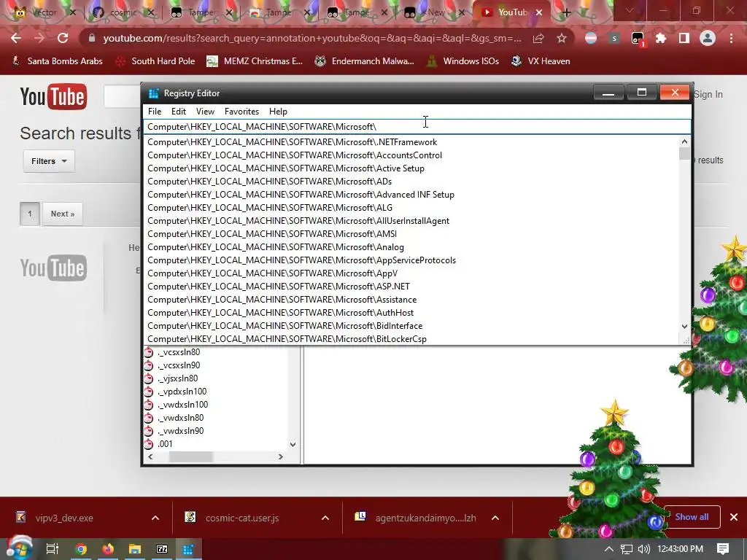Click Show all downloads button

pos(692,517)
